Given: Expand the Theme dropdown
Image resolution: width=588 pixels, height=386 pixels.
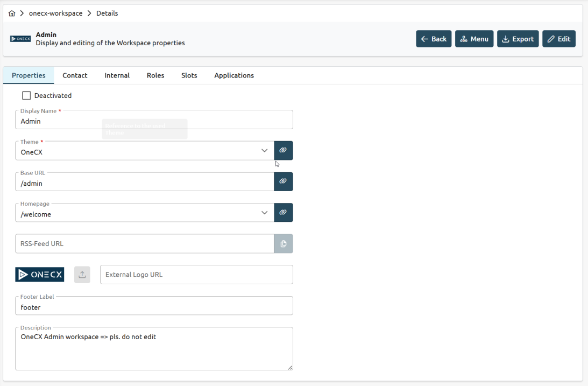Looking at the screenshot, I should point(264,151).
